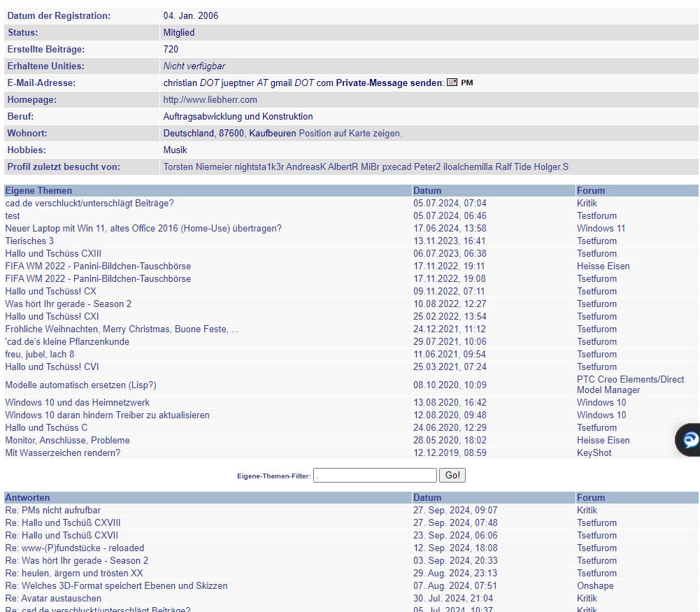Focus the Eigene-Themen-Filter input field

[375, 475]
